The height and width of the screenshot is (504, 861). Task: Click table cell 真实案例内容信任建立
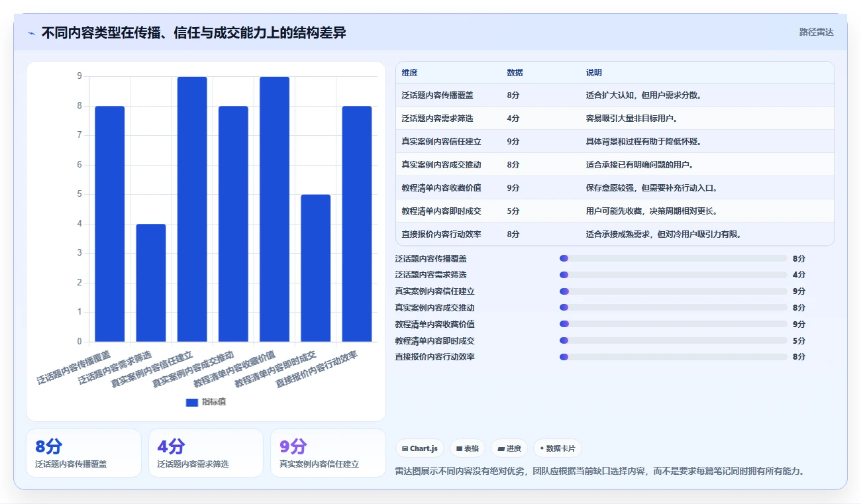(441, 142)
